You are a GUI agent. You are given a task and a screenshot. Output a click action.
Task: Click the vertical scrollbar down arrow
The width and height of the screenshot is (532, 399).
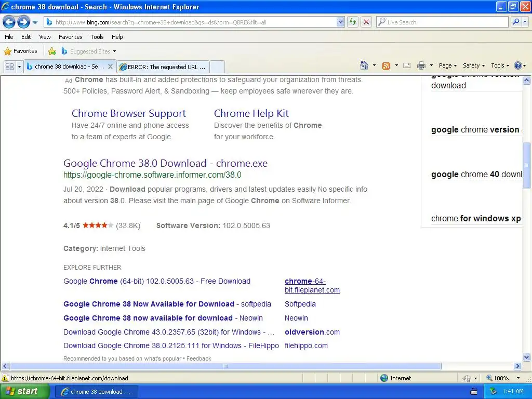click(527, 357)
